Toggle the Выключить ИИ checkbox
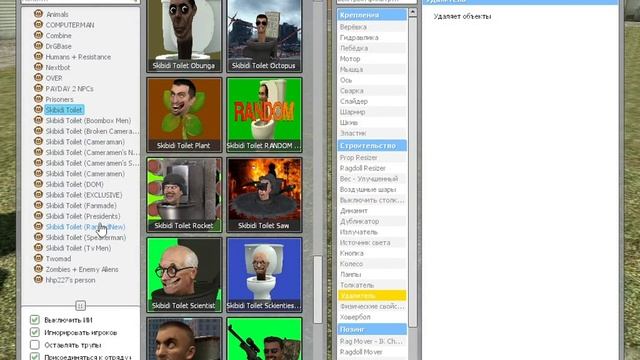640x360 pixels. tap(35, 320)
